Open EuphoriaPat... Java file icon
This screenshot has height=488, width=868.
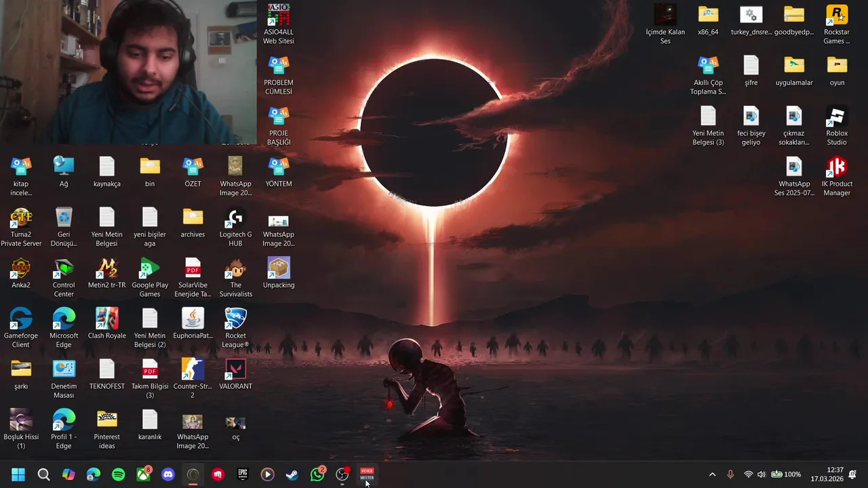point(193,323)
